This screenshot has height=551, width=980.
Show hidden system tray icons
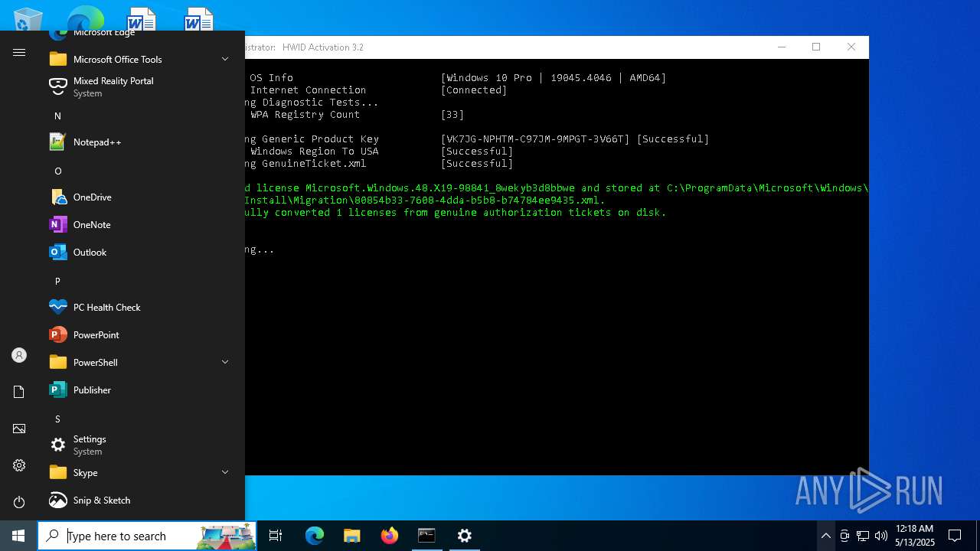(825, 536)
